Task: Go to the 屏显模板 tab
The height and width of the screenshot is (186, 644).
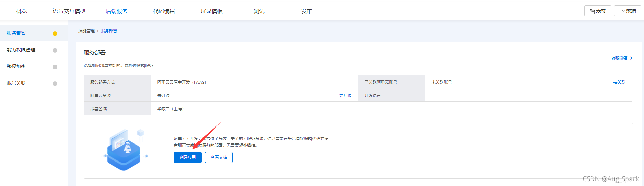Action: pos(211,11)
